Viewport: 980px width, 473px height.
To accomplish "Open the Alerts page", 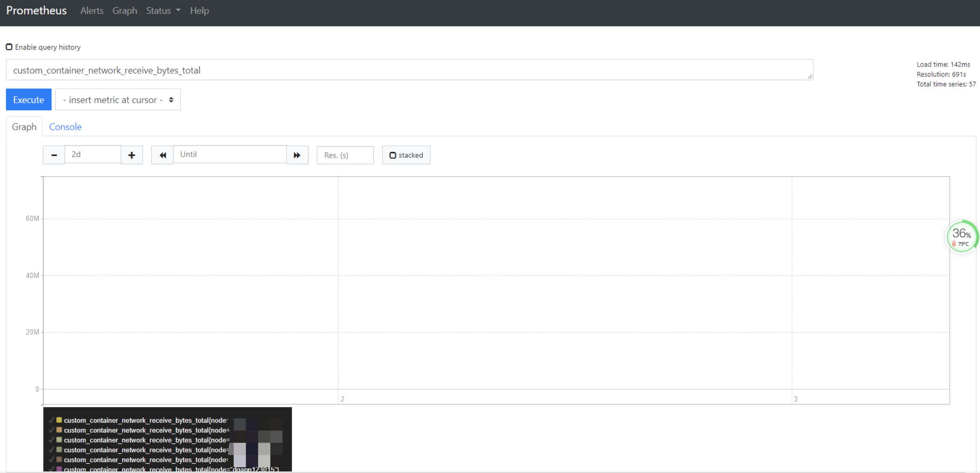I will (x=92, y=11).
